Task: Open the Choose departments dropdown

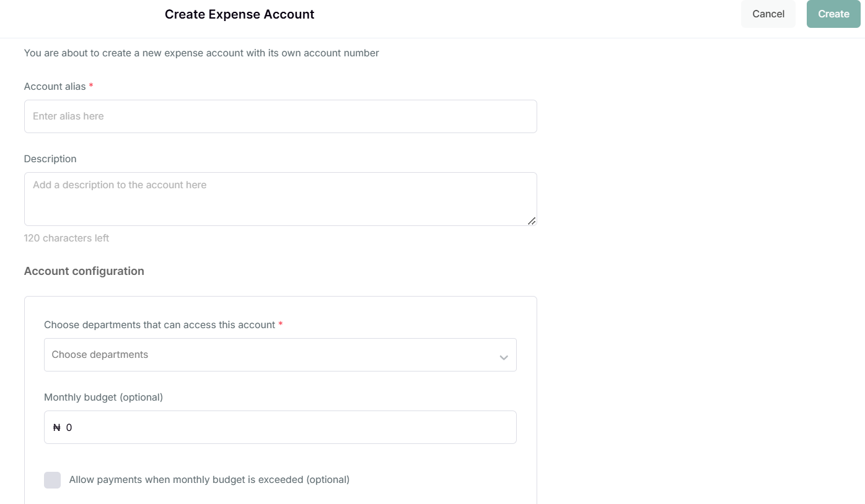Action: (280, 355)
